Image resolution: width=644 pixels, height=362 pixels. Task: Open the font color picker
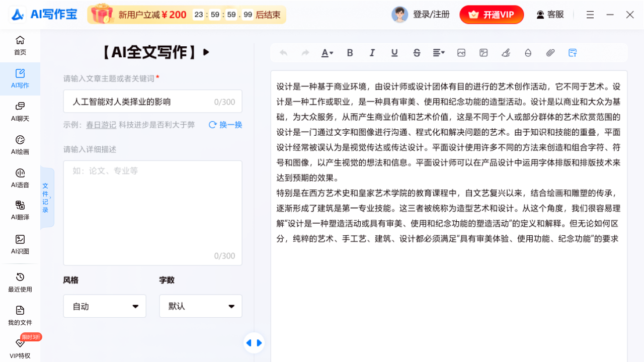tap(327, 52)
